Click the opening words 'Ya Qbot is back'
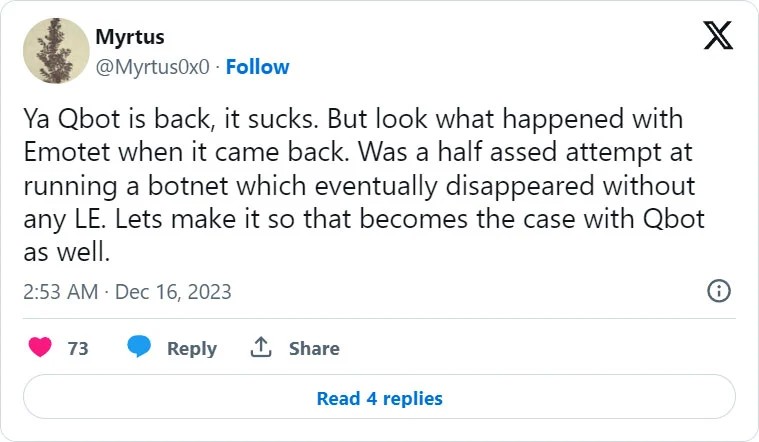Viewport: 759px width, 442px height. click(105, 118)
